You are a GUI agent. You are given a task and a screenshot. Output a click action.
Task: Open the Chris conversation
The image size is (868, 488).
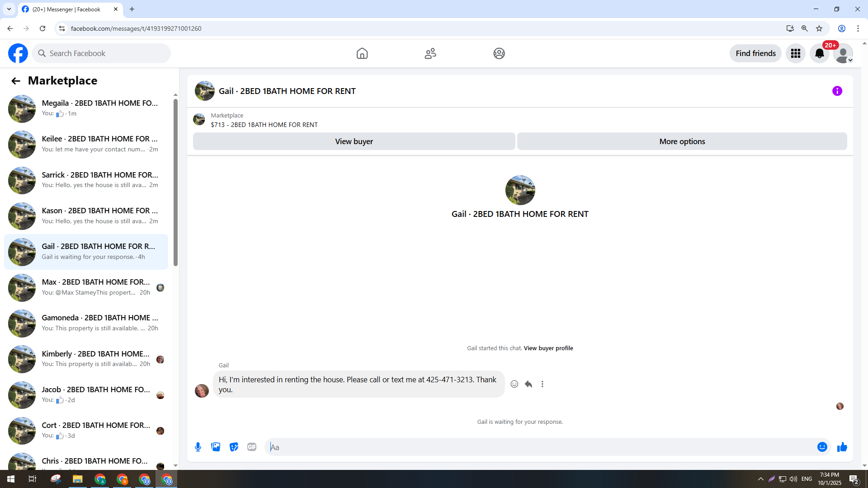click(x=86, y=460)
